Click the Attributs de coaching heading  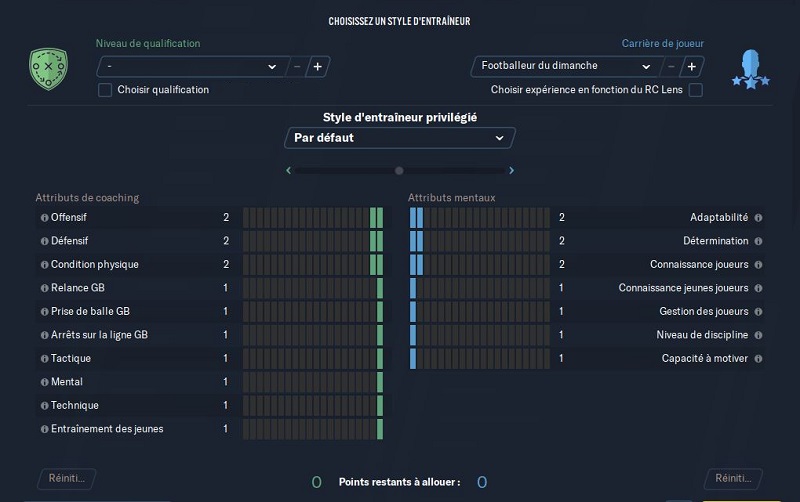[x=87, y=198]
